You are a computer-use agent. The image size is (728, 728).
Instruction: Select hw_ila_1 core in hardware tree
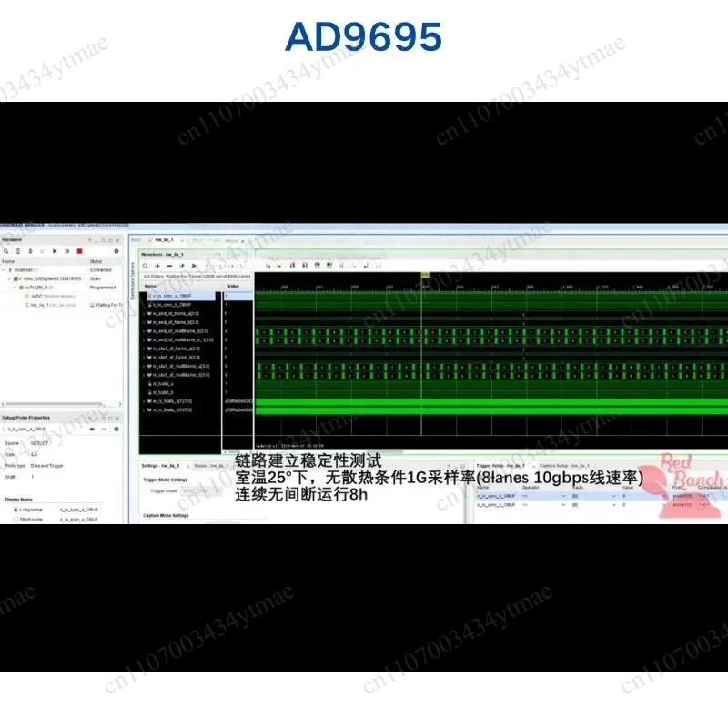coord(53,305)
